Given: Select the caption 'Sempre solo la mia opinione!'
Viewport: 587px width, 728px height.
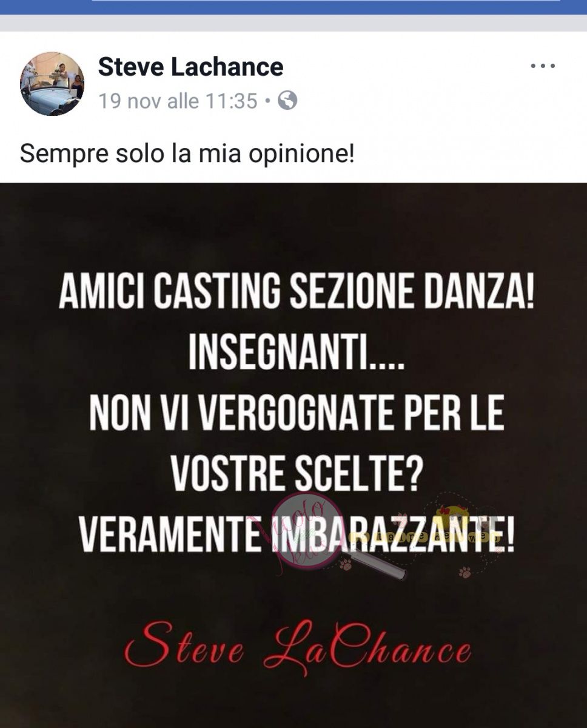Looking at the screenshot, I should (x=187, y=154).
